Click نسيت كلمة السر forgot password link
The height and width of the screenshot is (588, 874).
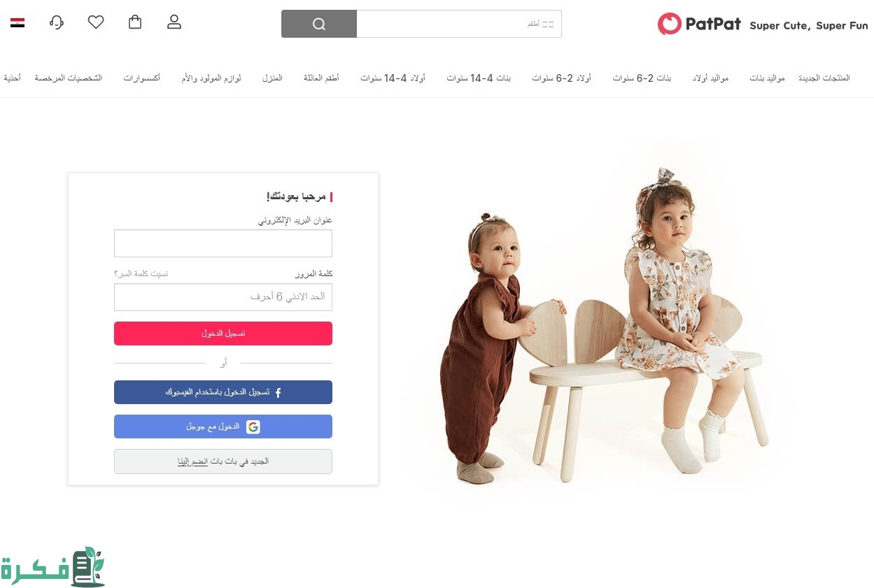tap(141, 273)
